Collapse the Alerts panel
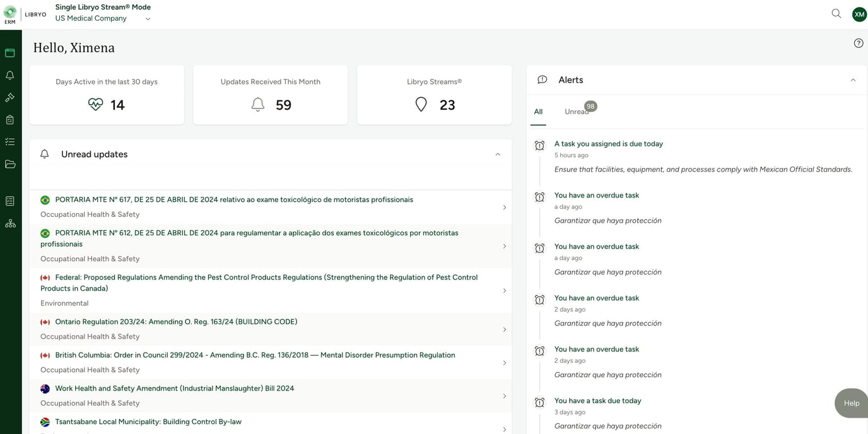Image resolution: width=868 pixels, height=434 pixels. tap(853, 80)
